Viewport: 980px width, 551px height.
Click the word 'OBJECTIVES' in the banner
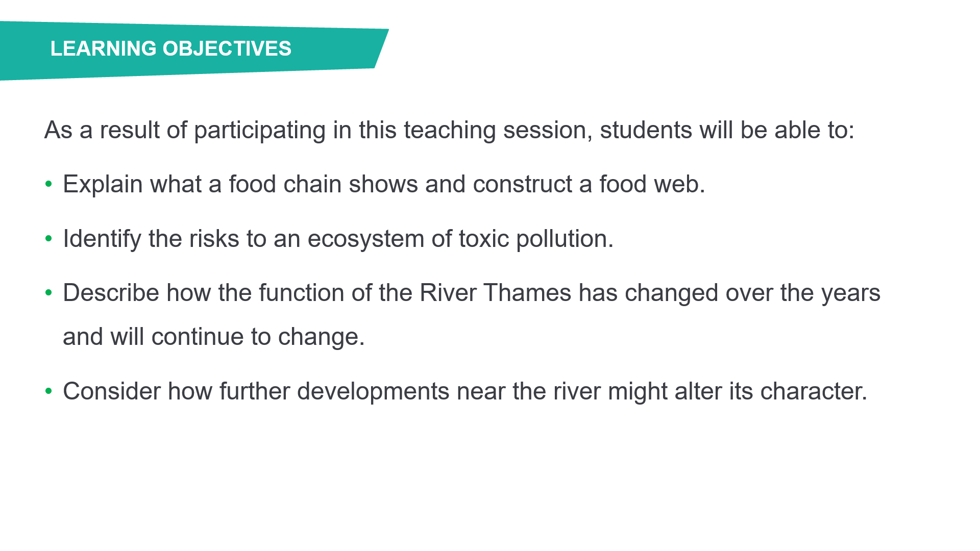click(227, 49)
